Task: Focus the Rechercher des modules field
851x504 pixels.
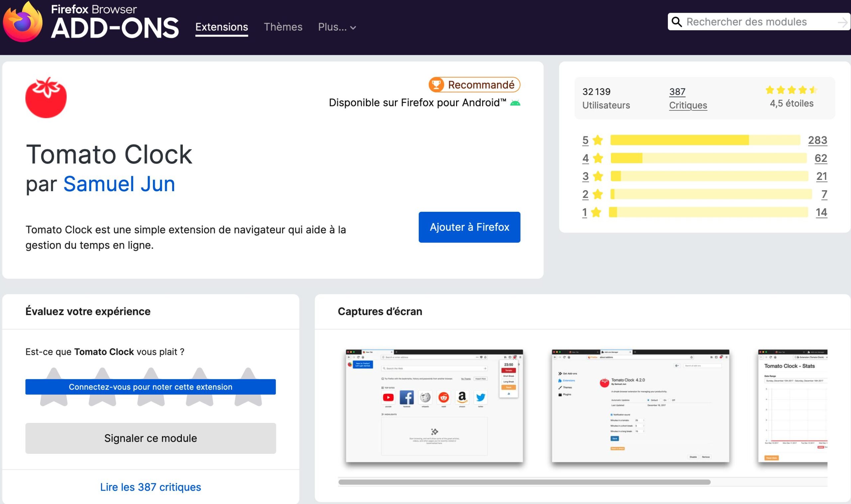Action: coord(759,22)
